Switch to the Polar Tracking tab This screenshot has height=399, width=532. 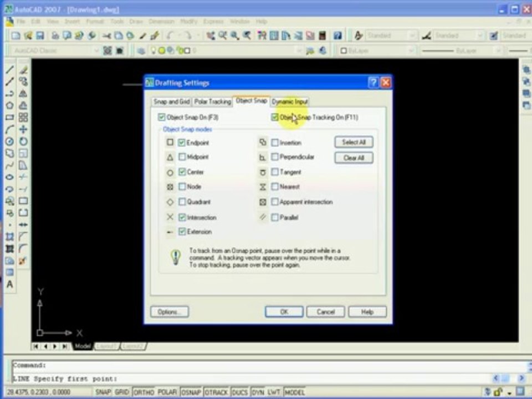click(x=212, y=101)
